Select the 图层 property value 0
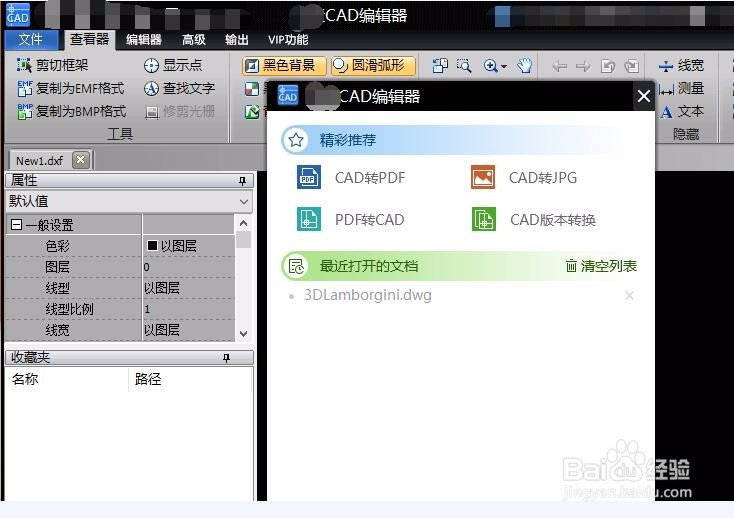734x518 pixels. [189, 267]
